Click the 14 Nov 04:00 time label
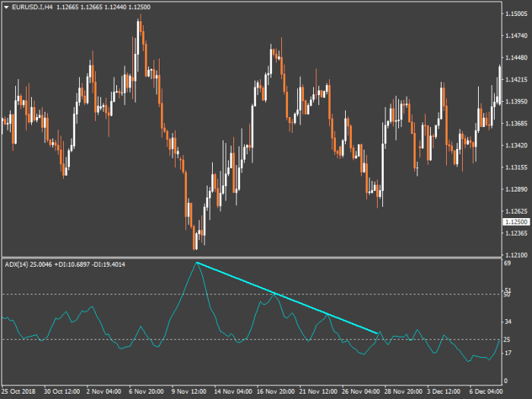This screenshot has width=532, height=399. 233,391
